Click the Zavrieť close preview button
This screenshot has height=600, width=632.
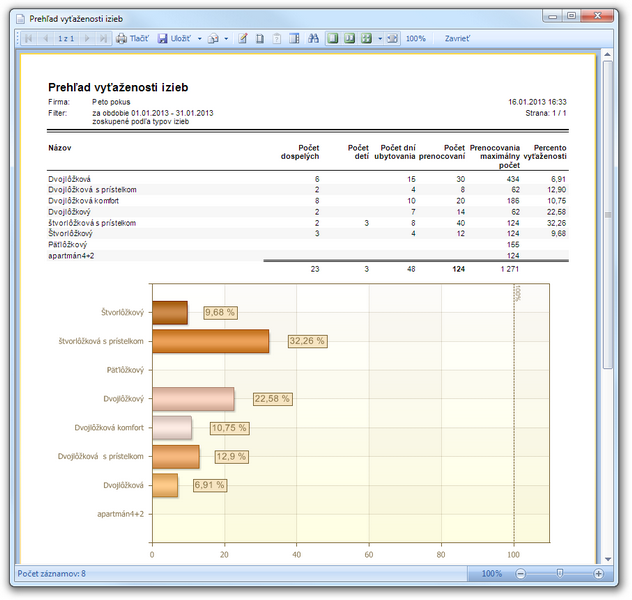point(457,39)
